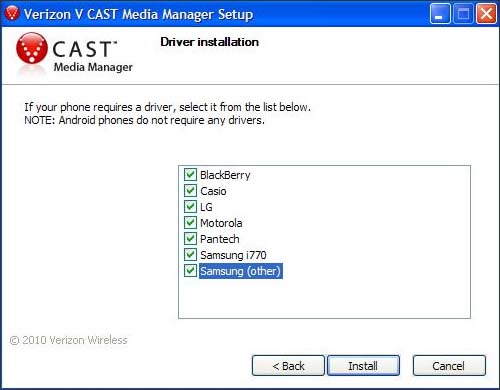The height and width of the screenshot is (390, 500).
Task: Close the setup window
Action: tap(486, 14)
